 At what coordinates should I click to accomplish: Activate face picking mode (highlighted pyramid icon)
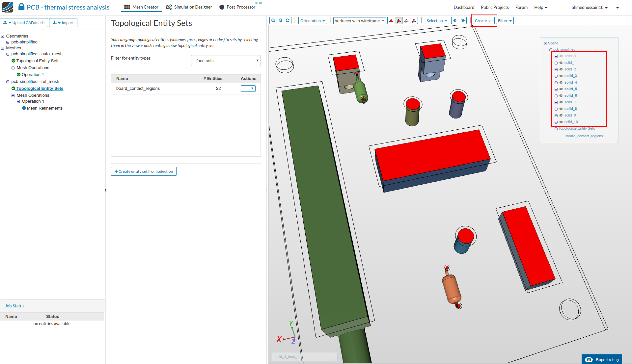point(399,21)
